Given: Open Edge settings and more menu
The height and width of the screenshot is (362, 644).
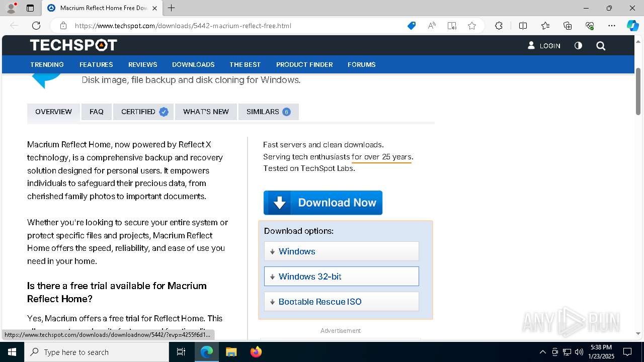Looking at the screenshot, I should (612, 26).
